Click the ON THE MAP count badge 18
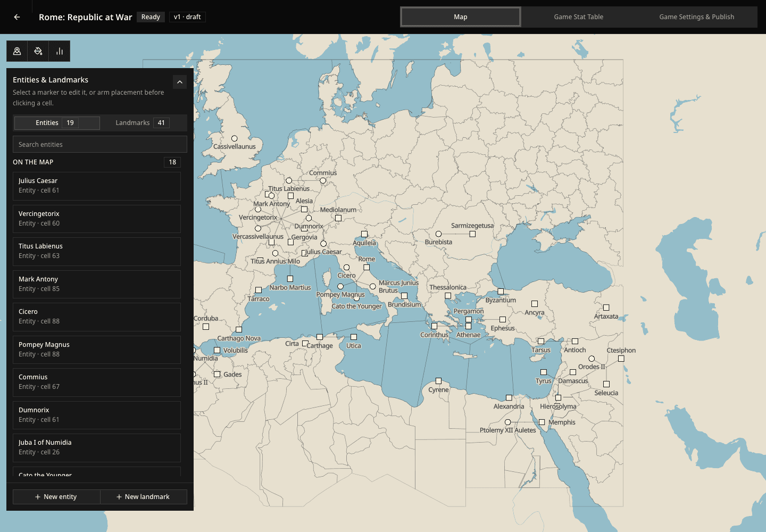766x532 pixels. pos(172,162)
